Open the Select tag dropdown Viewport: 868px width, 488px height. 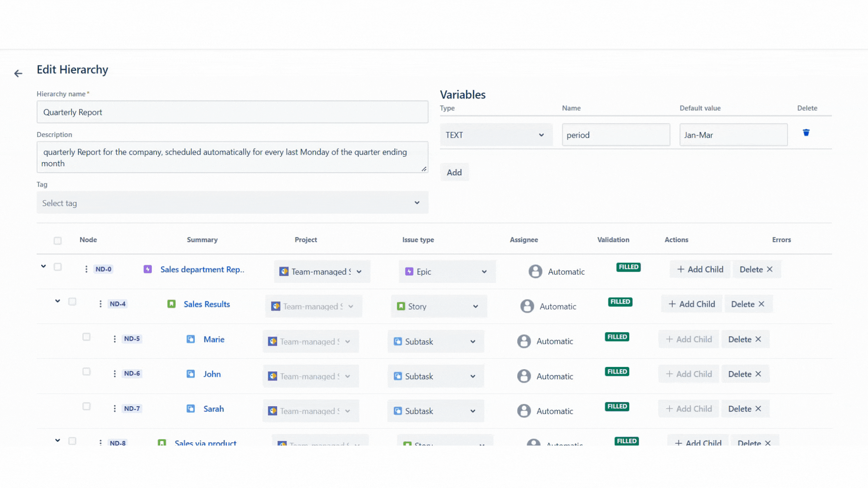[x=232, y=203]
